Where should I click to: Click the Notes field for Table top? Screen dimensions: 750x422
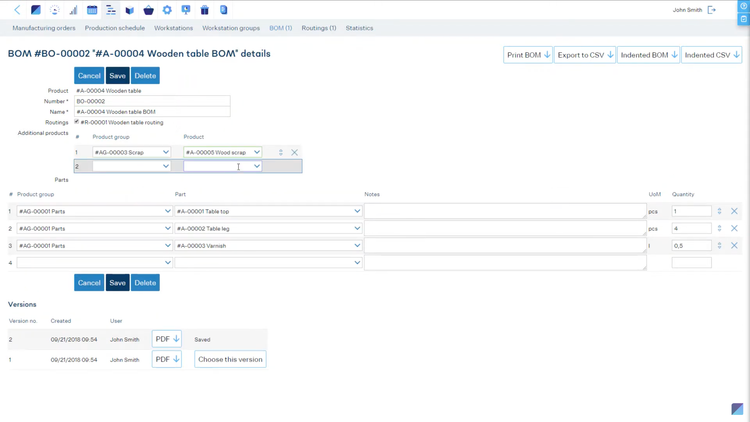[505, 212]
